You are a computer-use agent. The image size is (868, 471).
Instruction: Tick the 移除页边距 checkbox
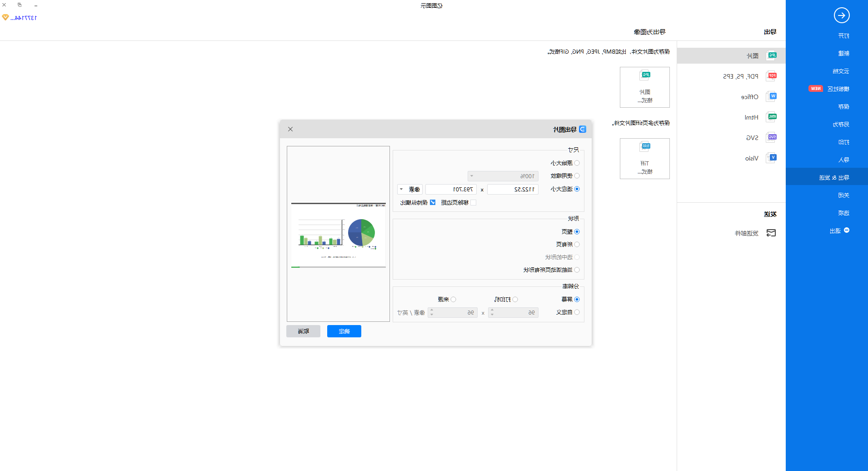coord(473,202)
